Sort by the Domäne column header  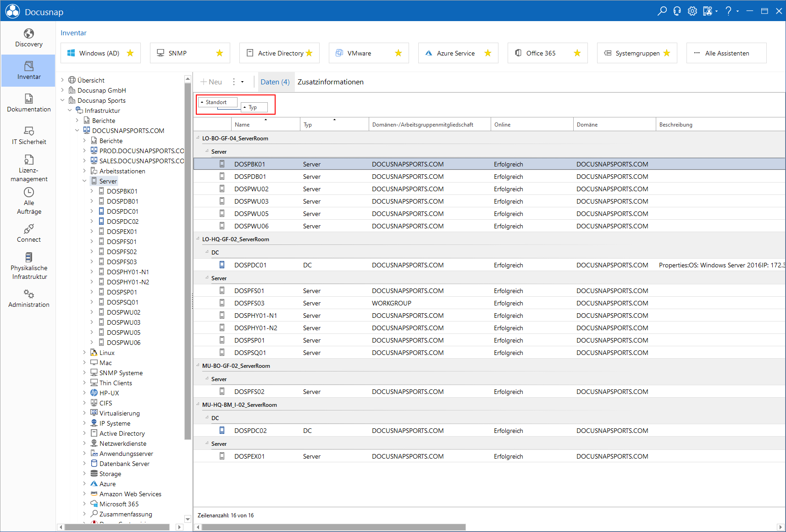[614, 124]
